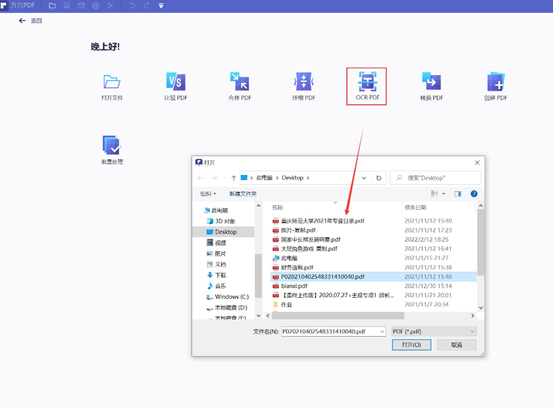Viewport: 553px width, 408px height.
Task: Select Windows (C:) drive in navigation tree
Action: [x=228, y=297]
